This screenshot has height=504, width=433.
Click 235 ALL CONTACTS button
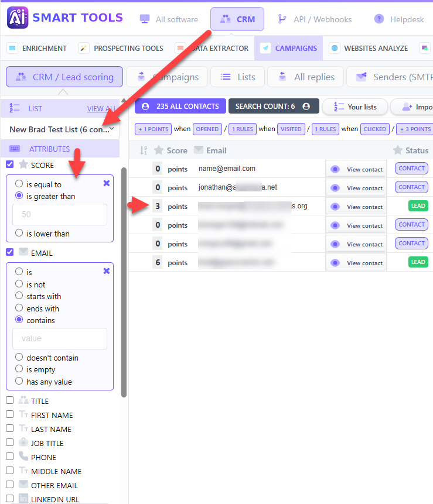tap(180, 107)
